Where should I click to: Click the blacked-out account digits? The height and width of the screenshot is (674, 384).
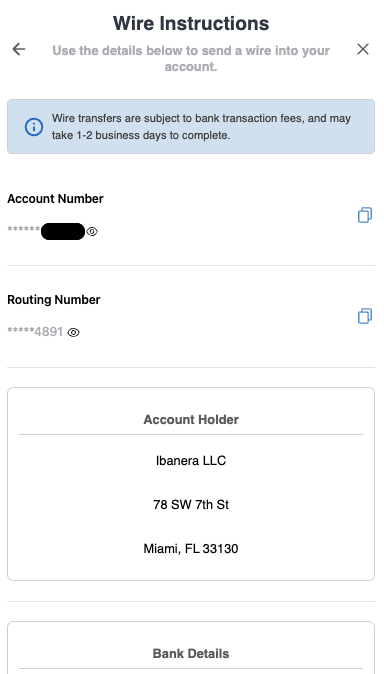(x=63, y=231)
